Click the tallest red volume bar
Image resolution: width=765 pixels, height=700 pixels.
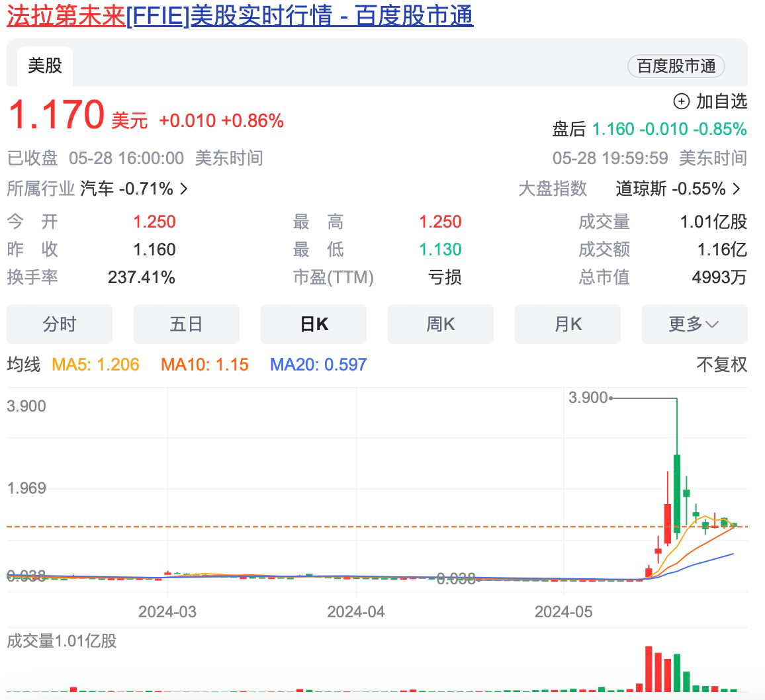coord(649,668)
